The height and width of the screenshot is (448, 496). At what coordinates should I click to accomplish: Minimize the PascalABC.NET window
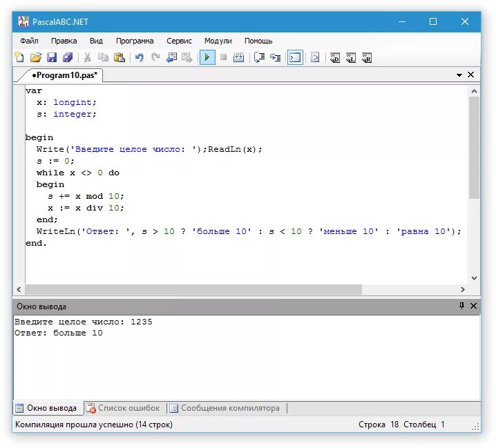pos(402,21)
